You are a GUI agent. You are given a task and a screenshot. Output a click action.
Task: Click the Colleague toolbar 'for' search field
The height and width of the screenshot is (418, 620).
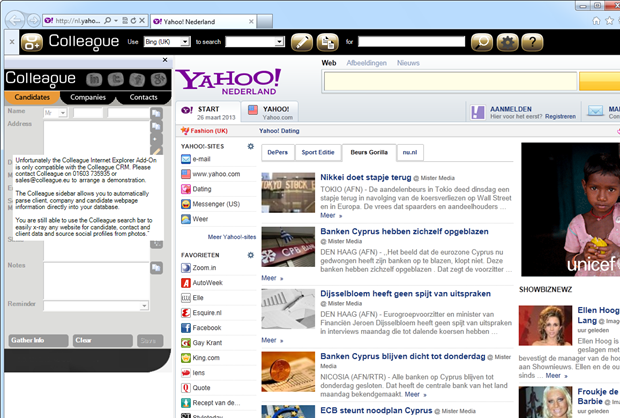411,42
